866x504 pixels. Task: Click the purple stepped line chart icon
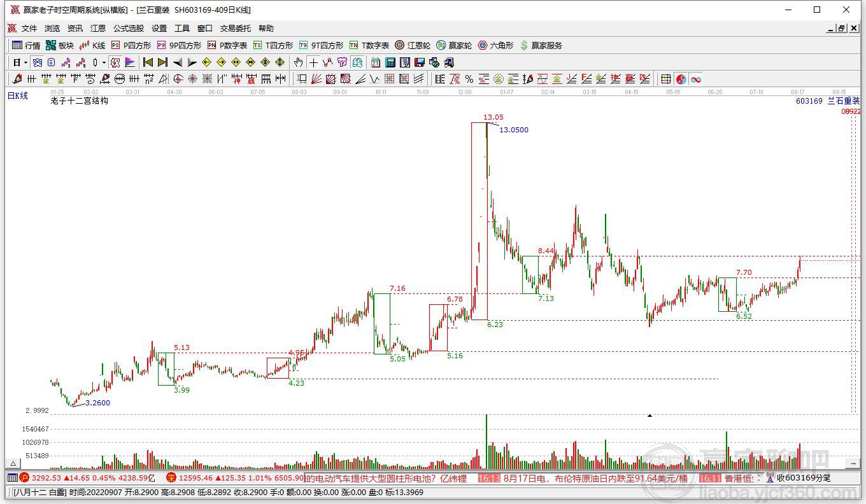point(66,62)
